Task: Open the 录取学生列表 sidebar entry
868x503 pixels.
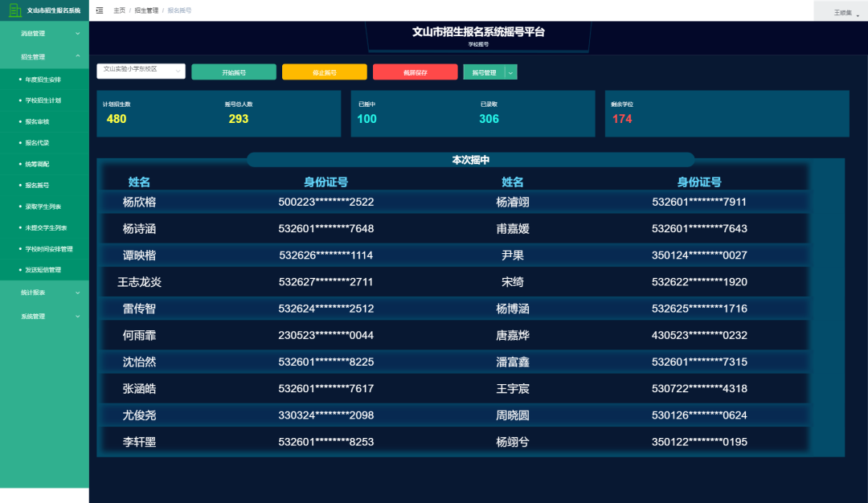Action: click(x=42, y=207)
